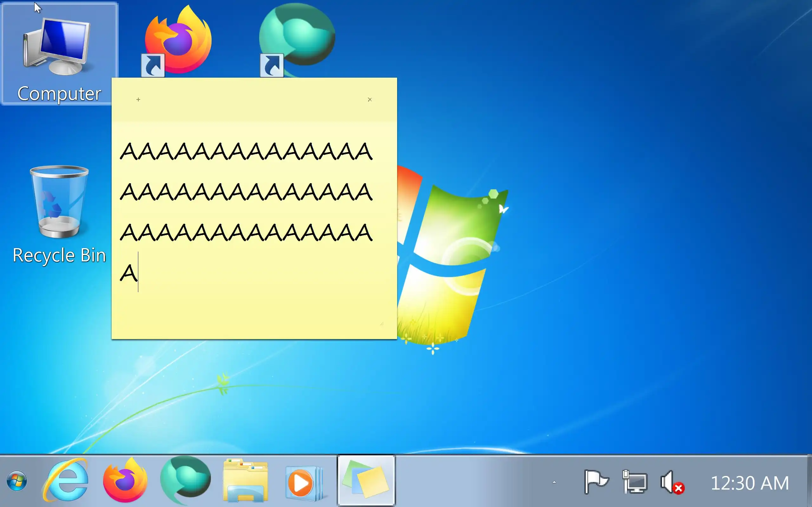Expand hidden system tray icons arrow
This screenshot has width=812, height=507.
click(x=554, y=482)
